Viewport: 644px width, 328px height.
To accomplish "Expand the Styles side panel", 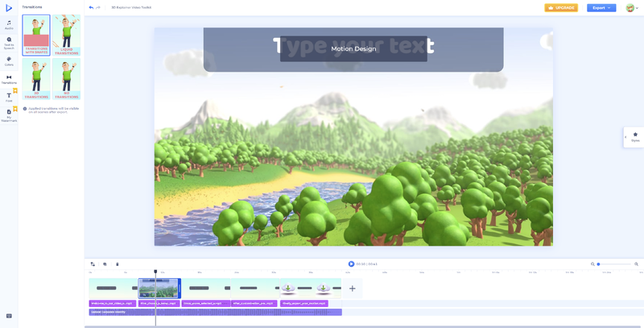I will [634, 137].
